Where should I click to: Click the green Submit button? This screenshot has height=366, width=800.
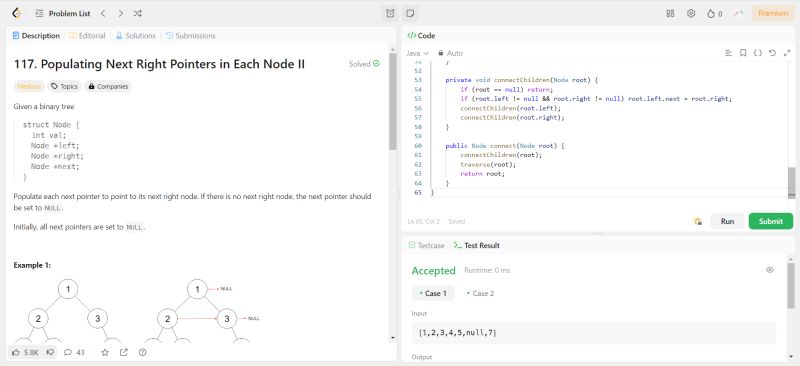pyautogui.click(x=770, y=221)
